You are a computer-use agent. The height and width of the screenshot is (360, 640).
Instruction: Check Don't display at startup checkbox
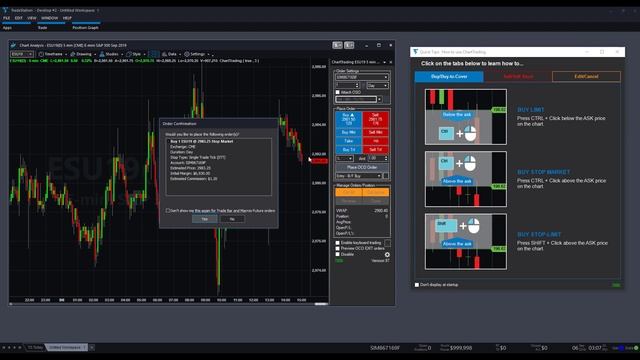point(417,285)
